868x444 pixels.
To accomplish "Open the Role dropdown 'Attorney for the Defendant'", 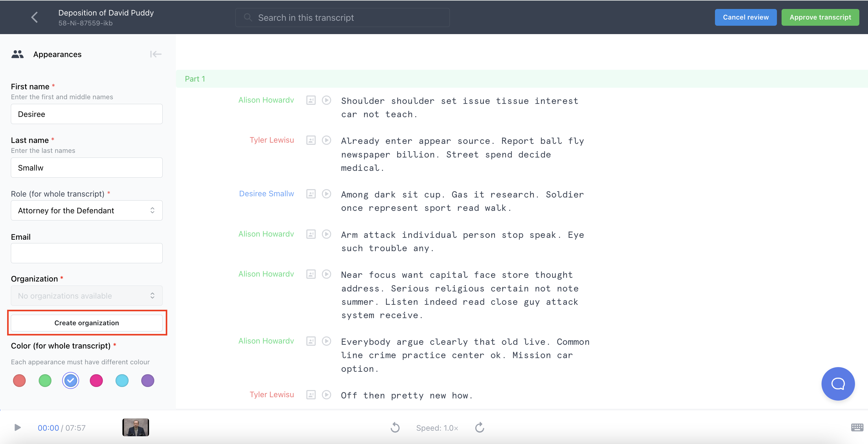I will pos(87,211).
